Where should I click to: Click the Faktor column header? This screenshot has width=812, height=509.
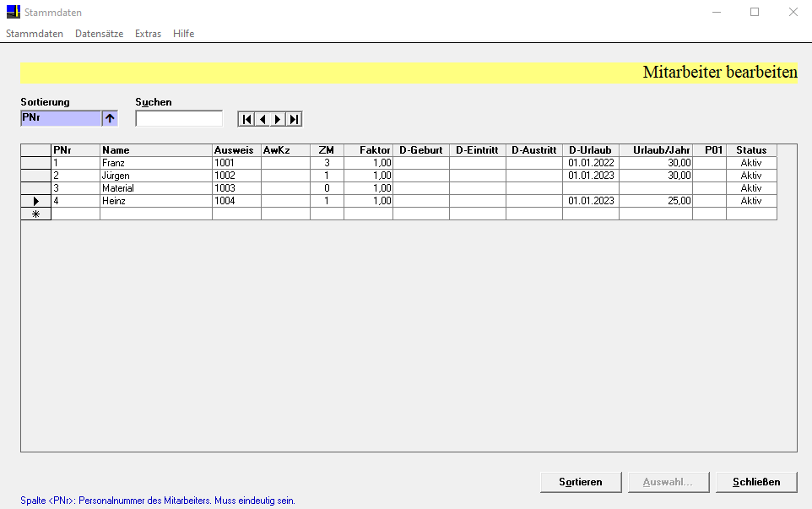(368, 150)
